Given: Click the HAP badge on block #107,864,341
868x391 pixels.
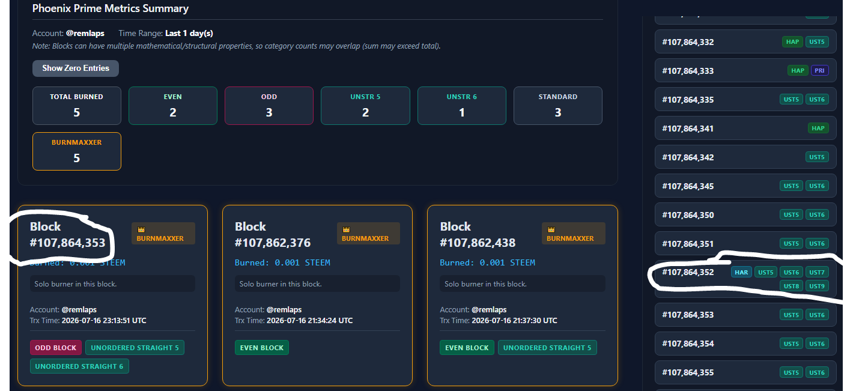Looking at the screenshot, I should 818,129.
